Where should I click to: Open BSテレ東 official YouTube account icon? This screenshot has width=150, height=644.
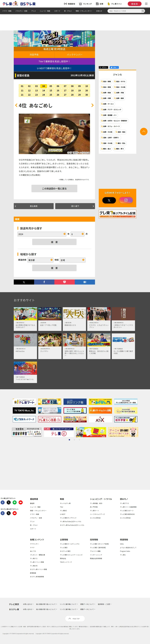click(14, 513)
